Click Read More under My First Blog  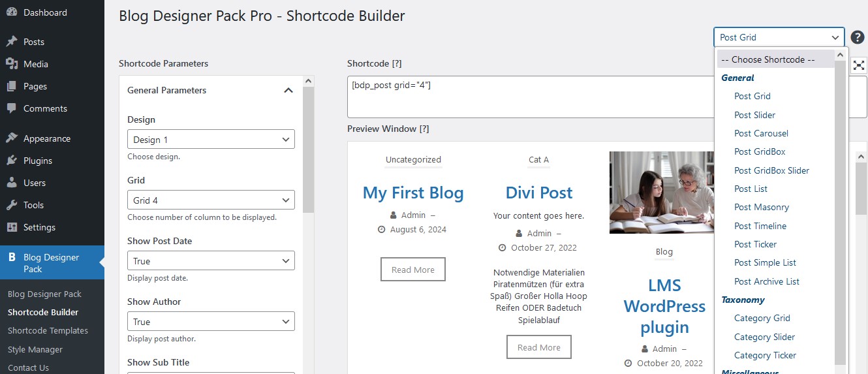coord(412,270)
